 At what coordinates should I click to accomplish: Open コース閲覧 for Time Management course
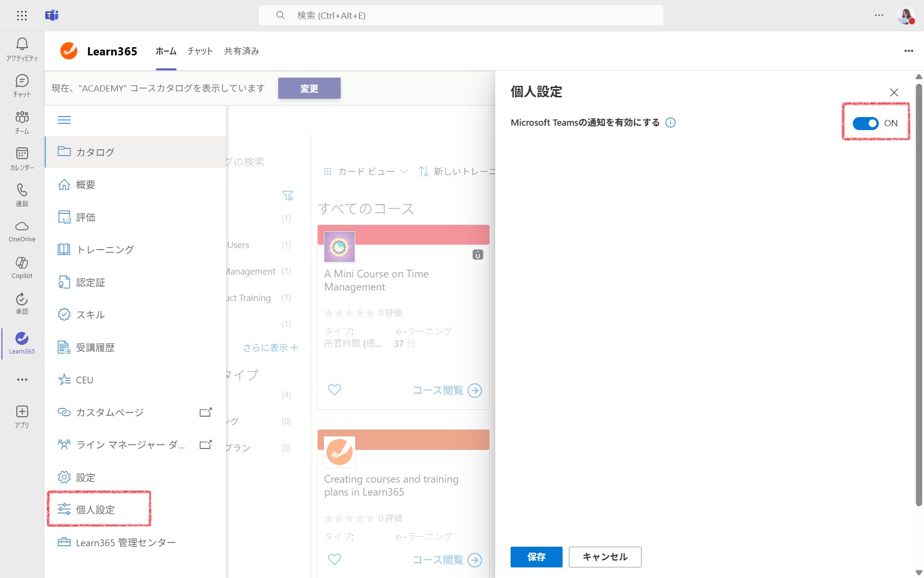[x=447, y=390]
